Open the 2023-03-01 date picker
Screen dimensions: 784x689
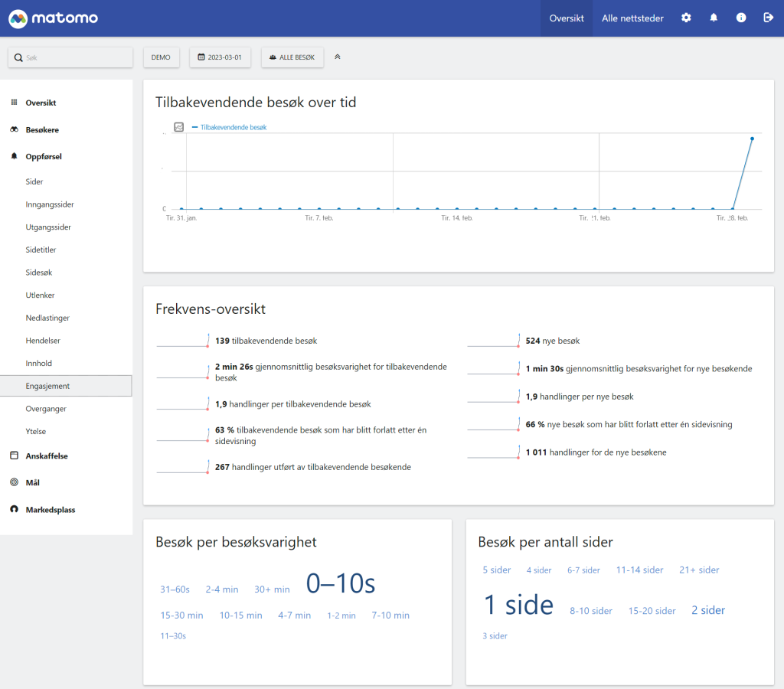[x=220, y=57]
